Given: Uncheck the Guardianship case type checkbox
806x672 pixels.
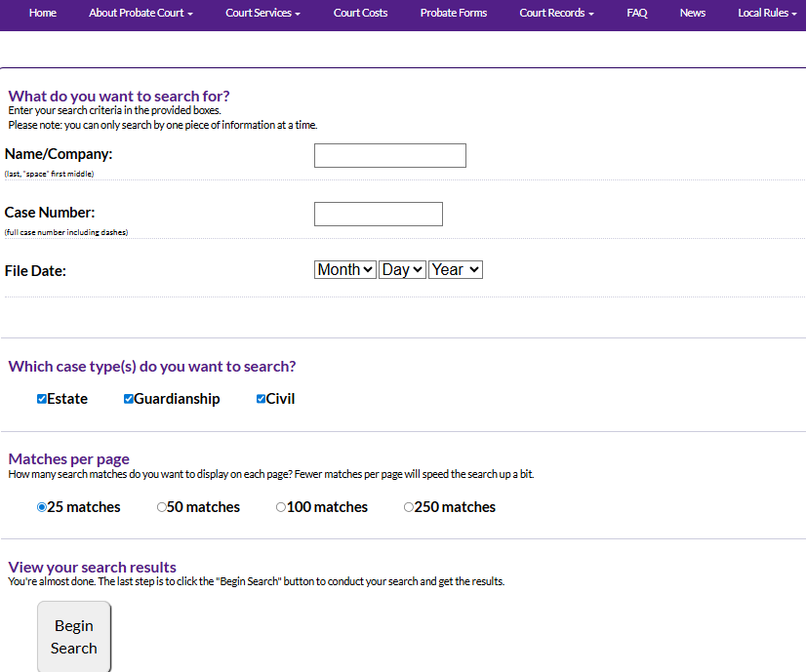Looking at the screenshot, I should tap(129, 399).
